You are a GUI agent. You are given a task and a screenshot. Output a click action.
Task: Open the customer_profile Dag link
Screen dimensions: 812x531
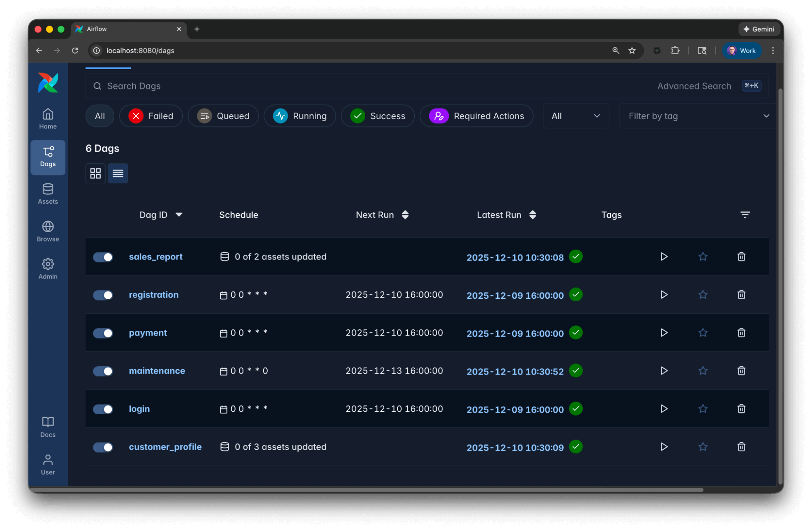click(165, 447)
